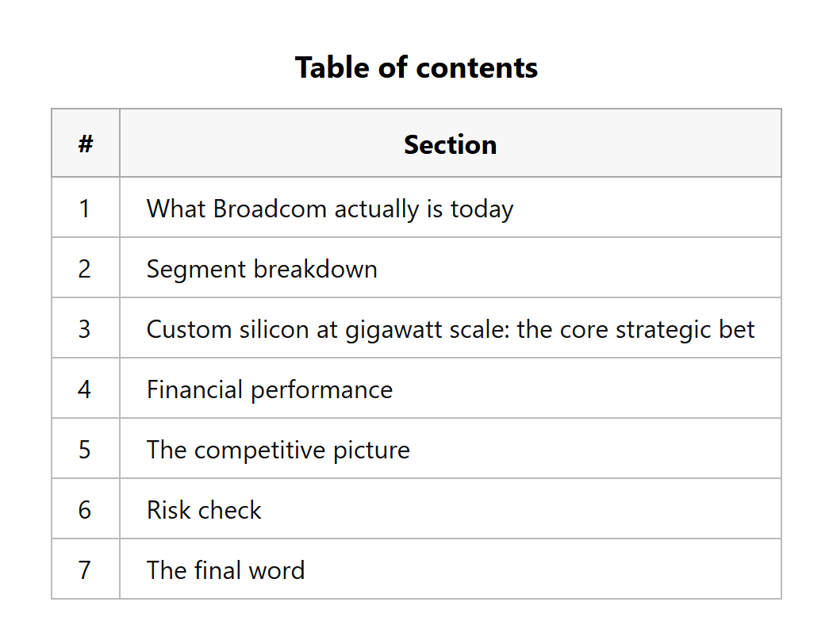The width and height of the screenshot is (833, 644).
Task: Go to 'The final word' section
Action: point(226,570)
